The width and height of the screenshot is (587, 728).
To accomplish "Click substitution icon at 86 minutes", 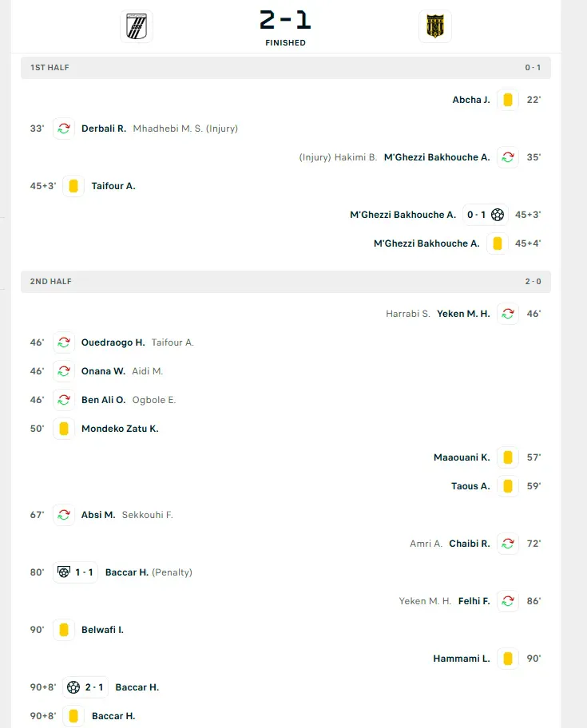I will pos(508,601).
